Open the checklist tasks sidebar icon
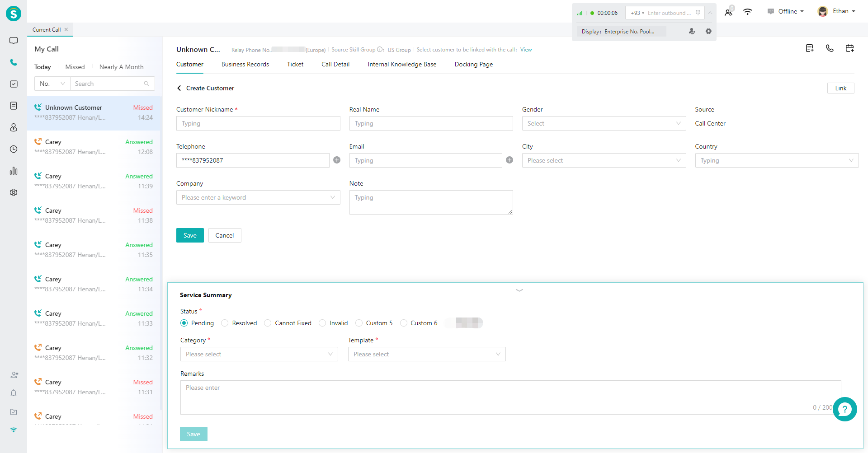The image size is (868, 453). pos(14,84)
